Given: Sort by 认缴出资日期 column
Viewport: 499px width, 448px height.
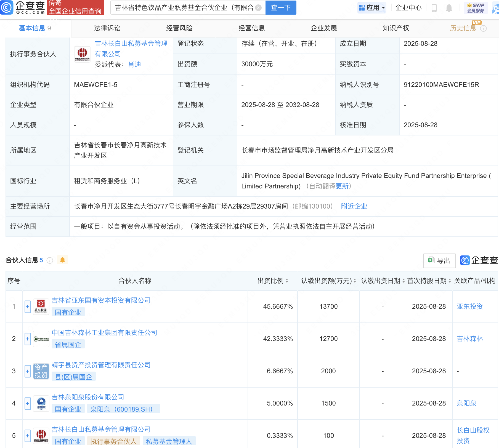Looking at the screenshot, I should click(x=404, y=281).
